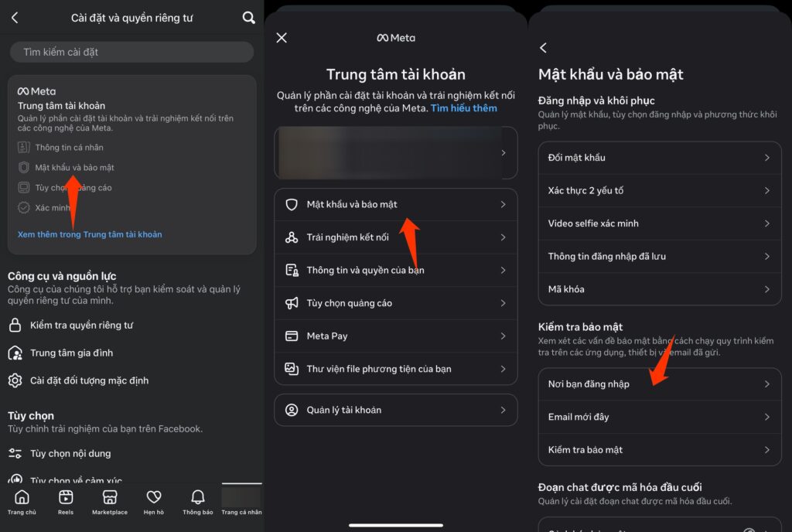Open Nơi bạn đăng nhập

point(660,384)
